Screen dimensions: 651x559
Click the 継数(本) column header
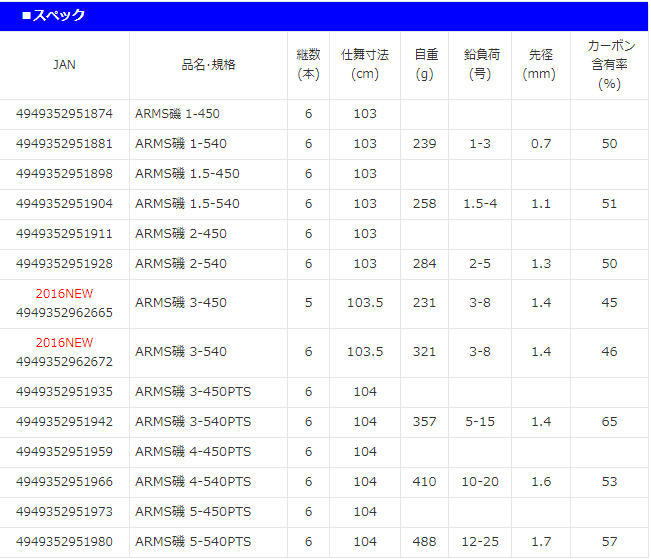pos(308,64)
